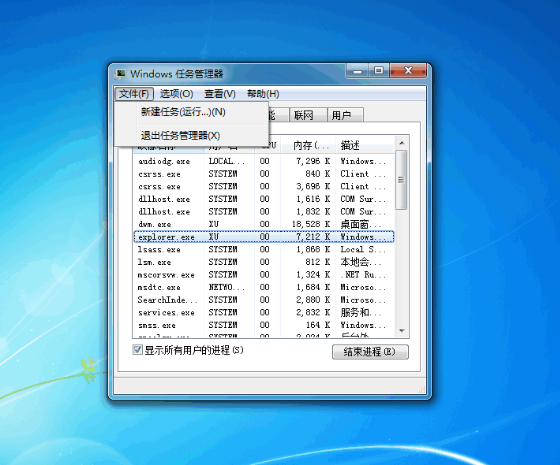The image size is (560, 465).
Task: Sort by the 描述 column header
Action: pos(364,145)
